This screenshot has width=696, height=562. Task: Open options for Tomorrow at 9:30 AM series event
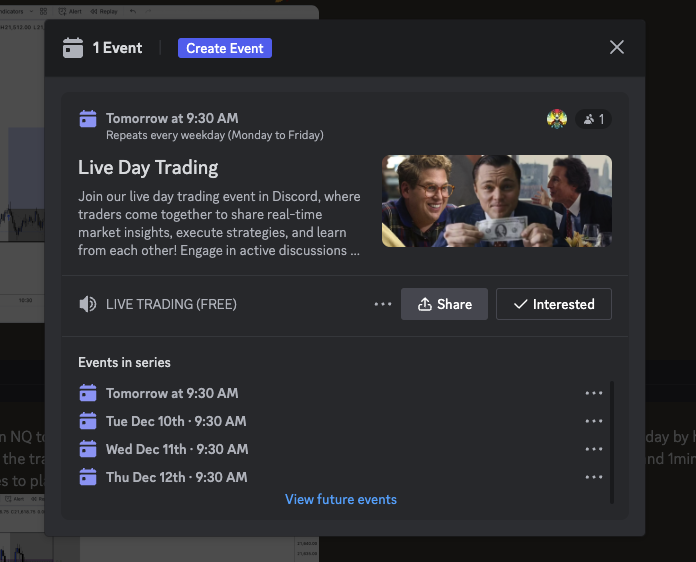tap(593, 393)
